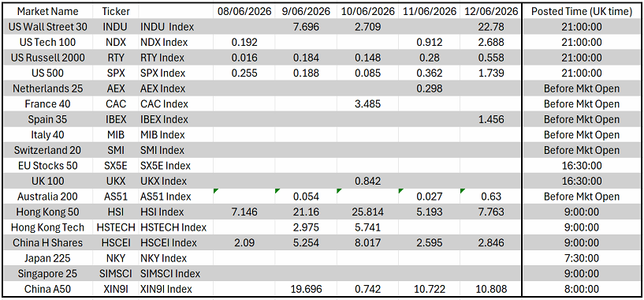Click the INDU value 22.78
This screenshot has width=644, height=300.
[x=490, y=27]
